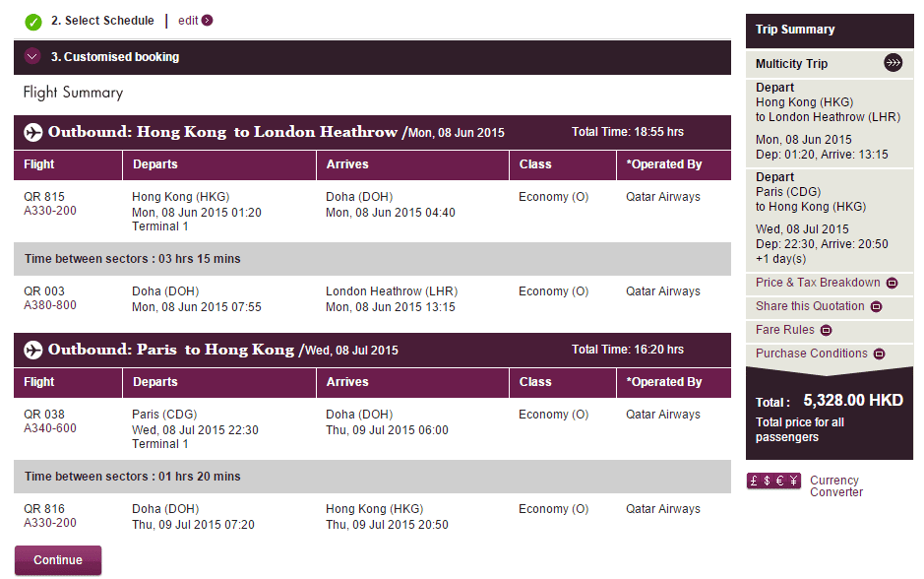Click the Multicity Trip arrows icon
Viewport: 924px width, 579px height.
tap(893, 63)
